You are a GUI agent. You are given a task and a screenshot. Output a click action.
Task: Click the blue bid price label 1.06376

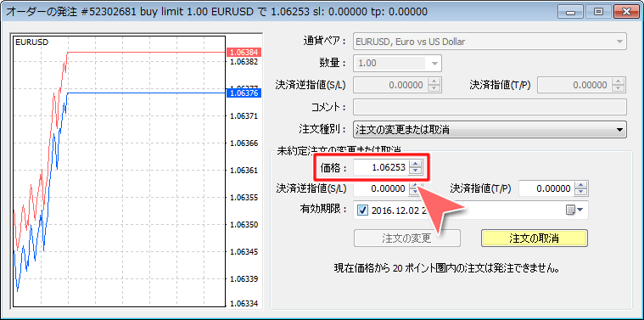click(244, 93)
